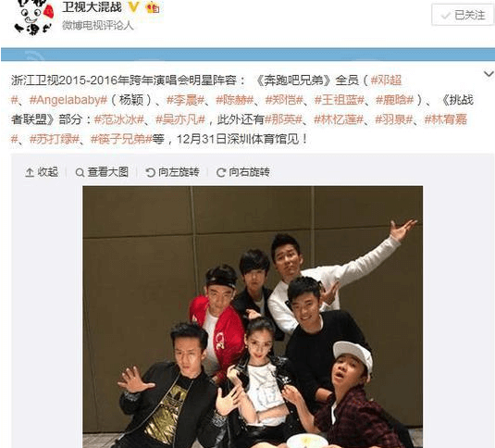Click the blue header banner bar
495x448 pixels.
pyautogui.click(x=248, y=55)
